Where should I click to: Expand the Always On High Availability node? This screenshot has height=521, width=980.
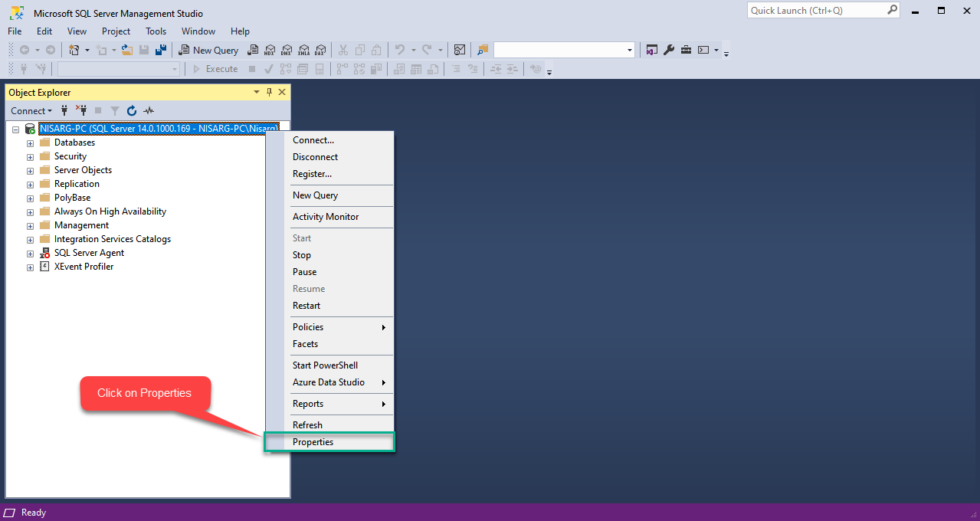tap(31, 212)
